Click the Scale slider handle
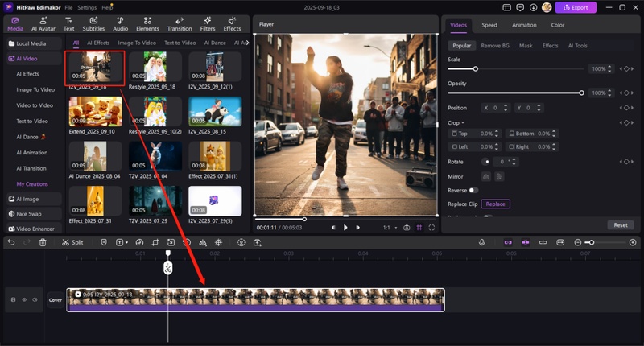 pyautogui.click(x=475, y=69)
